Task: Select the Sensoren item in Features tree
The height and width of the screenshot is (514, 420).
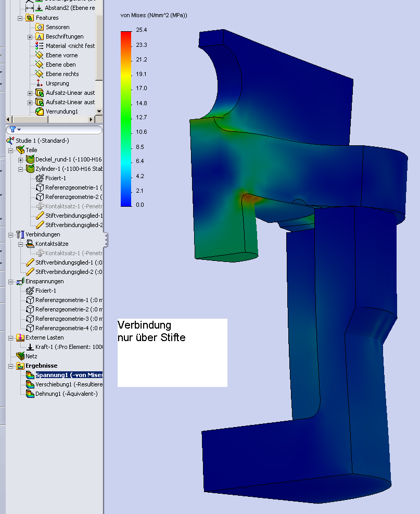Action: tap(57, 27)
